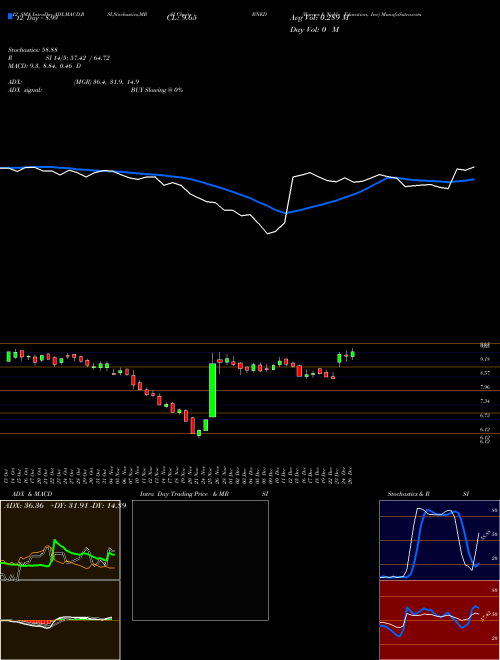
Task: Click the 'BUY Slowing @ 0%' signal text
Action: (157, 90)
